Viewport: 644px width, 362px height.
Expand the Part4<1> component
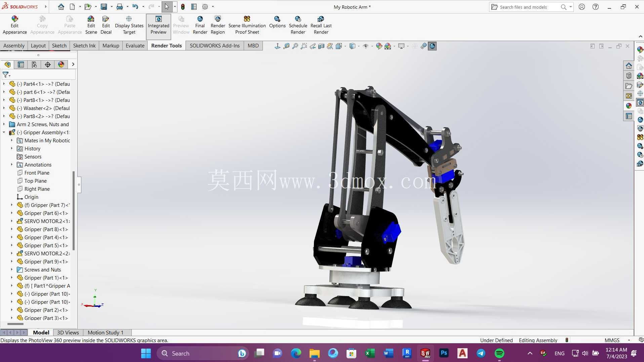click(4, 84)
